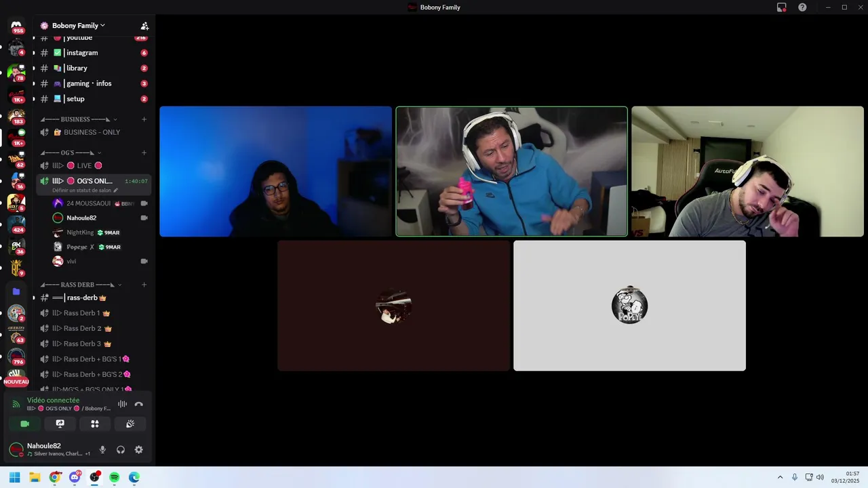Share your screen button
The width and height of the screenshot is (868, 488).
60,424
